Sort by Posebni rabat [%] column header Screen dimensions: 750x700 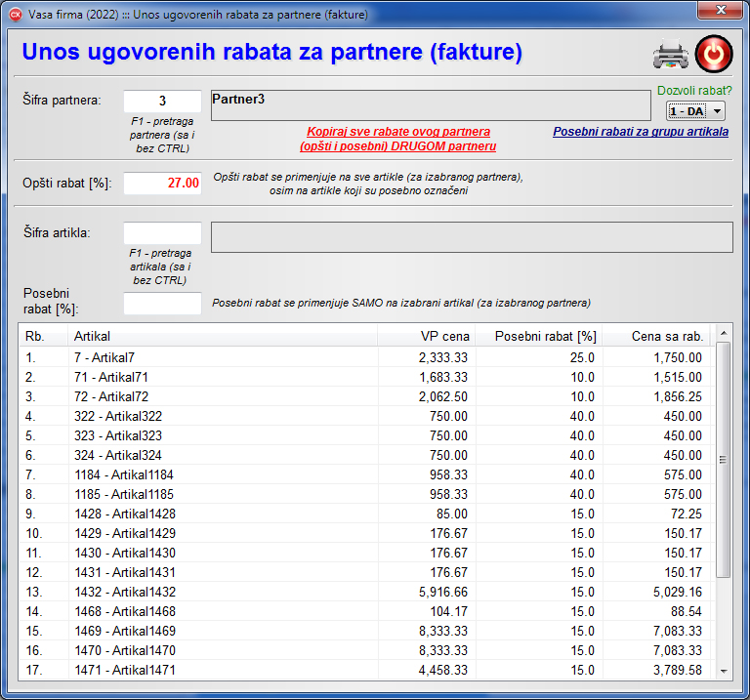(539, 336)
